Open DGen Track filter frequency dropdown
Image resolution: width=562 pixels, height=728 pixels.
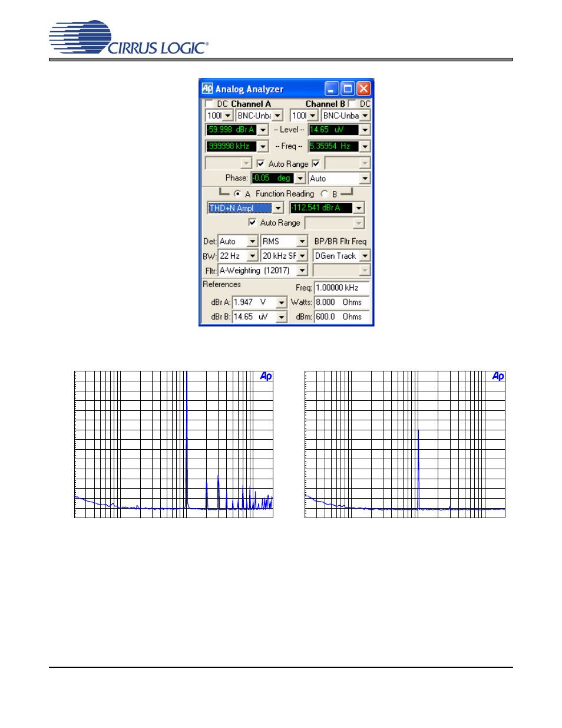click(365, 256)
